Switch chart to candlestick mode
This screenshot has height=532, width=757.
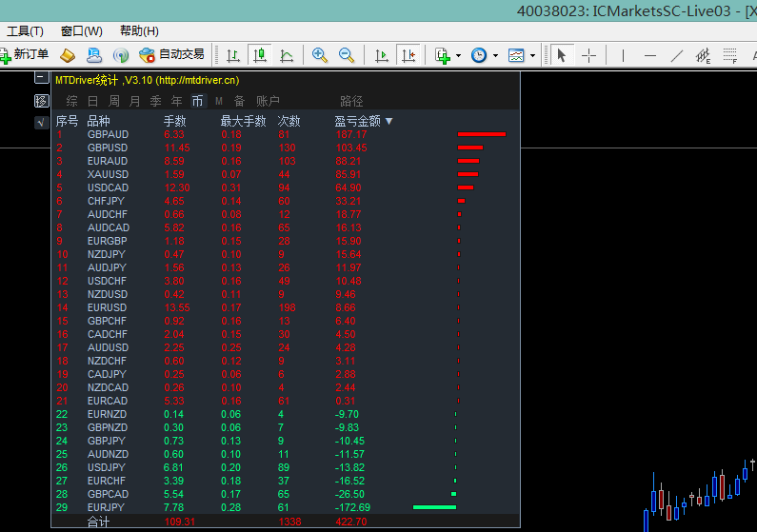tap(260, 55)
